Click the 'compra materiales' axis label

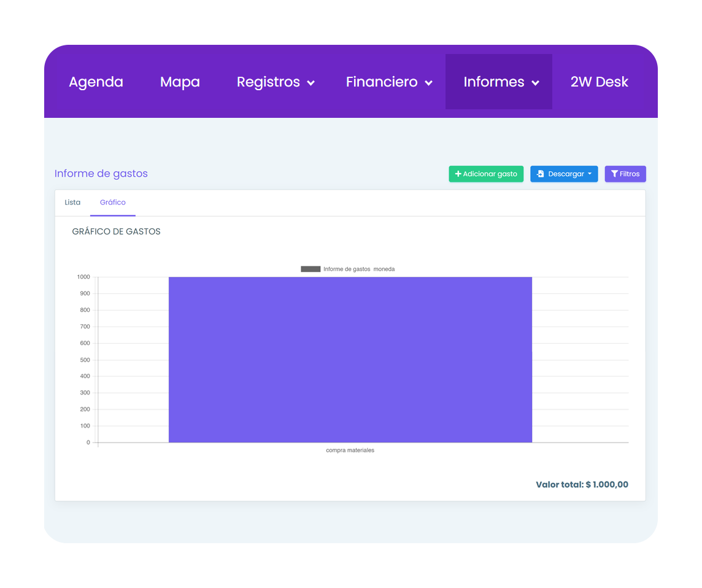[x=350, y=451]
